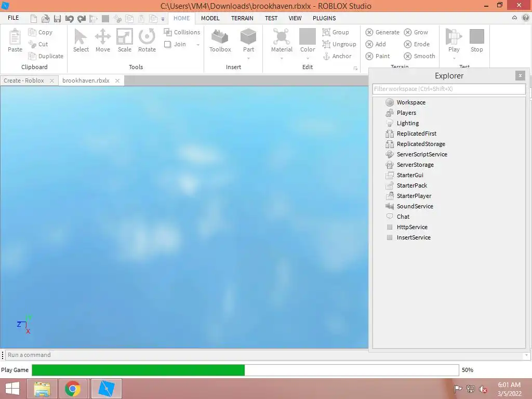
Task: Expand the Color dropdown arrow
Action: tap(308, 58)
